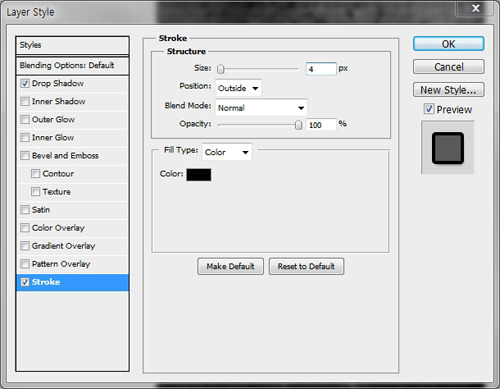500x389 pixels.
Task: Focus the Opacity input field showing 100
Action: pyautogui.click(x=321, y=125)
